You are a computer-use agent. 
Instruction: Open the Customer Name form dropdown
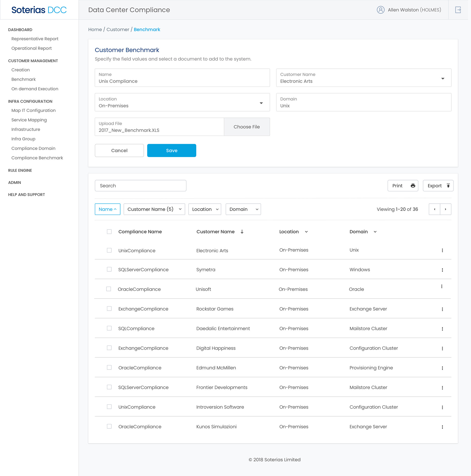443,78
